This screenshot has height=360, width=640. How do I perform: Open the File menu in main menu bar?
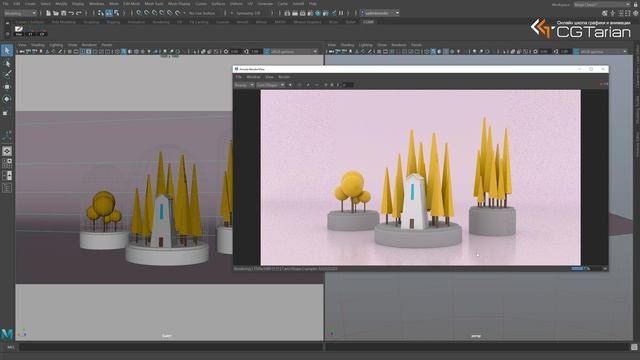click(x=5, y=4)
